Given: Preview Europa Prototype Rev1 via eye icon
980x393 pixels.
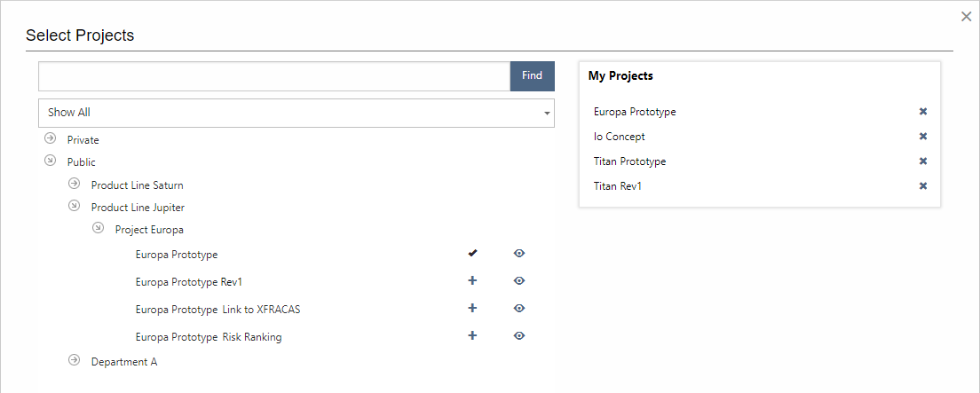Looking at the screenshot, I should [519, 281].
